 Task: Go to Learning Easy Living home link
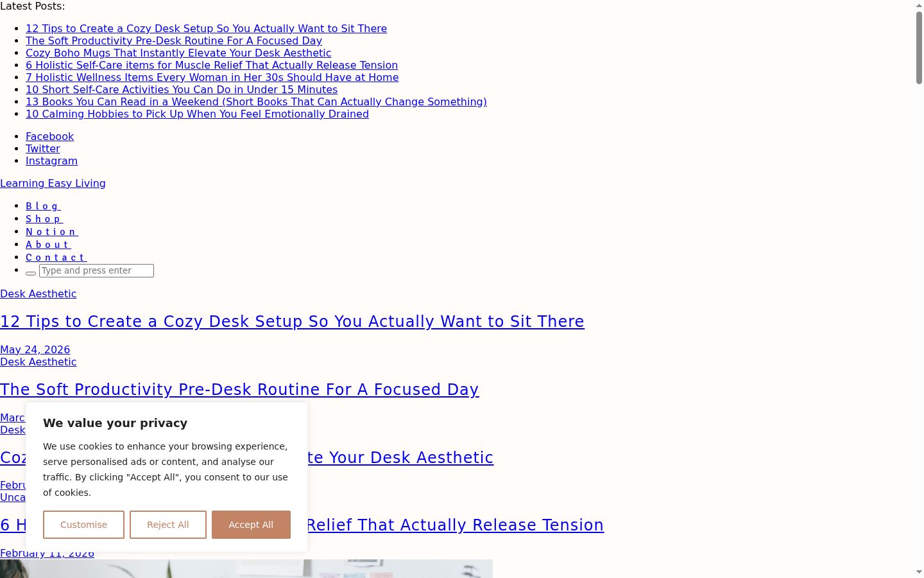[x=53, y=183]
